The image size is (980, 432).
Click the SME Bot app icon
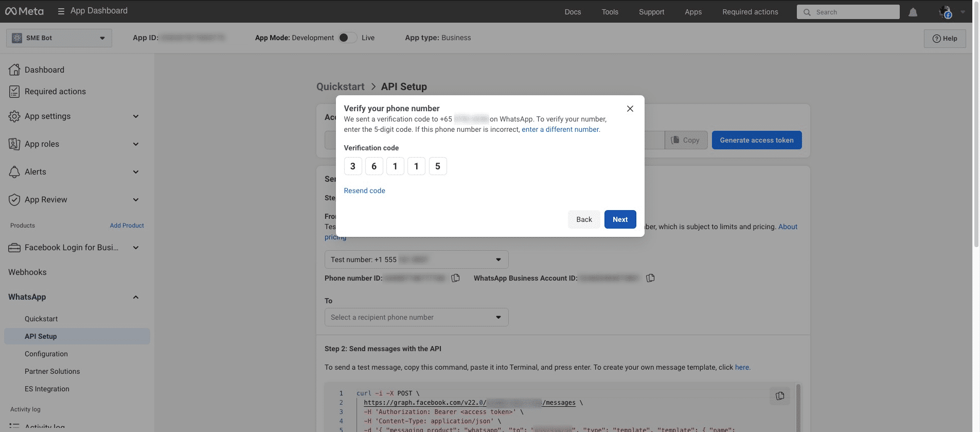pos(17,38)
